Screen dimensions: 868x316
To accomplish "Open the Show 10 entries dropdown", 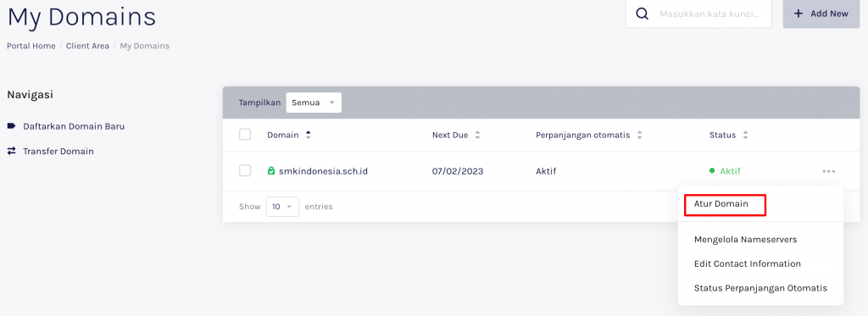I will [282, 207].
